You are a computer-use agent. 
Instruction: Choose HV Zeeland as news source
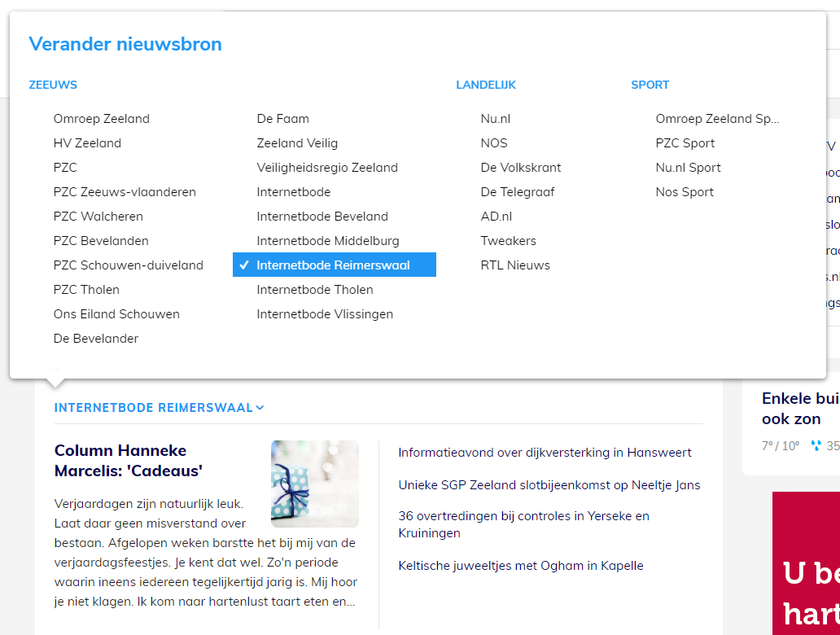point(87,143)
